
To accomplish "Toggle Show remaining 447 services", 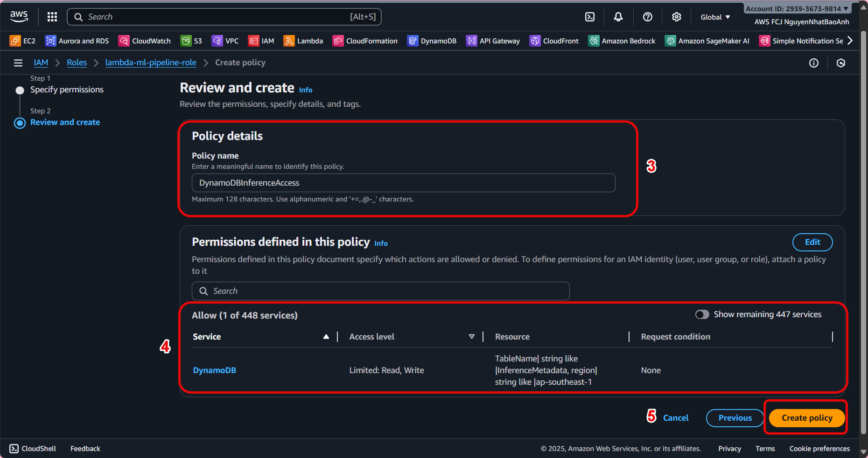I will click(702, 314).
